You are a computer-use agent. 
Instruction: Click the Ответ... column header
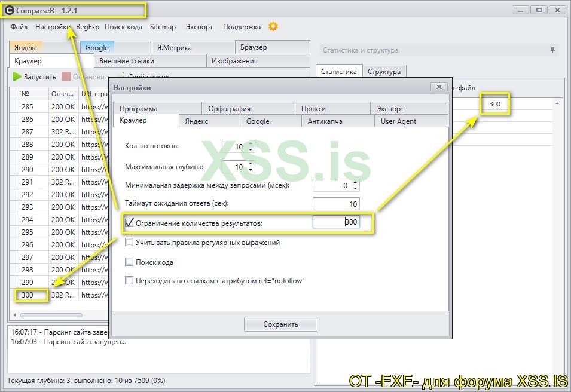click(x=63, y=94)
